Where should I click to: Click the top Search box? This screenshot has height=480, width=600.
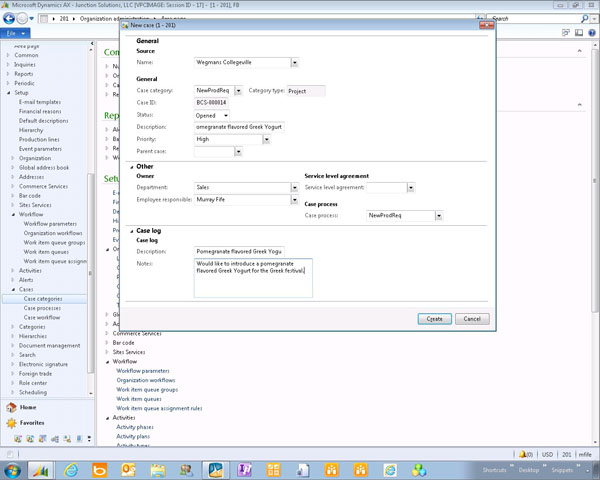tap(534, 18)
